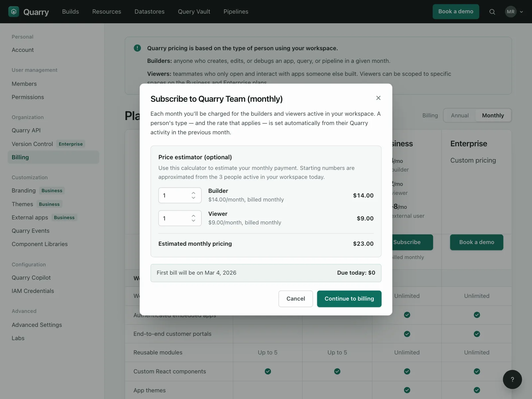
Task: Decrease Builder count with down arrow
Action: 194,198
